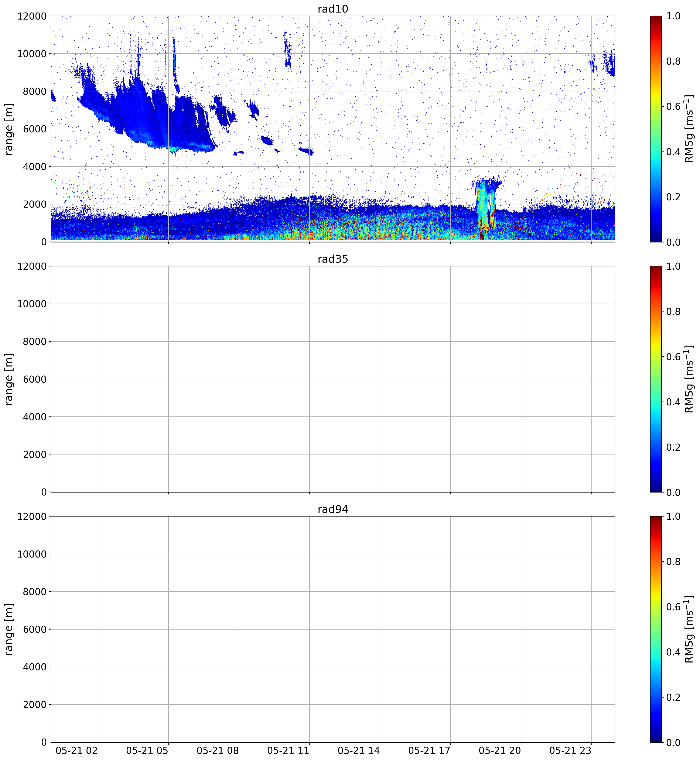Viewport: 700px width, 760px height.
Task: Click the rad10 y-axis label range [m]
Action: pyautogui.click(x=9, y=129)
